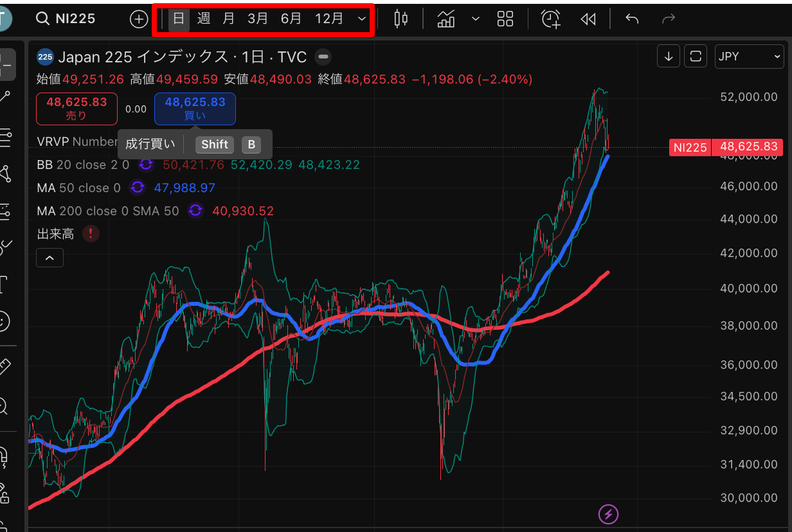Toggle the auto-fit button beside JPY
Screen dimensions: 792x532
[695, 57]
